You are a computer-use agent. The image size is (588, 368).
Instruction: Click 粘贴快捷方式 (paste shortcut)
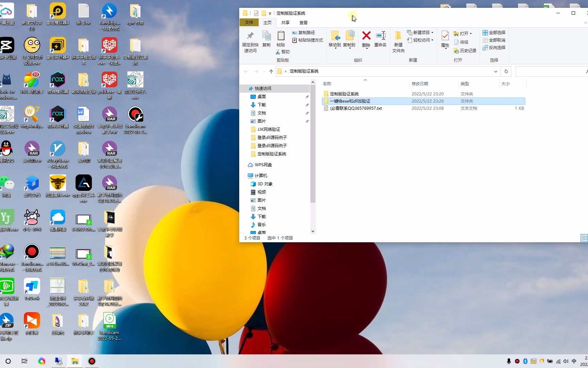click(x=307, y=40)
